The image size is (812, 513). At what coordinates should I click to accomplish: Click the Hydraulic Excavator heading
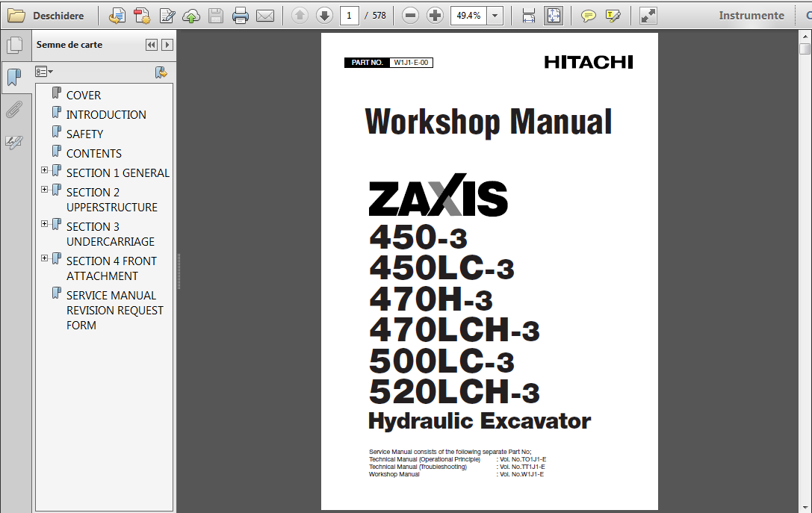point(480,421)
